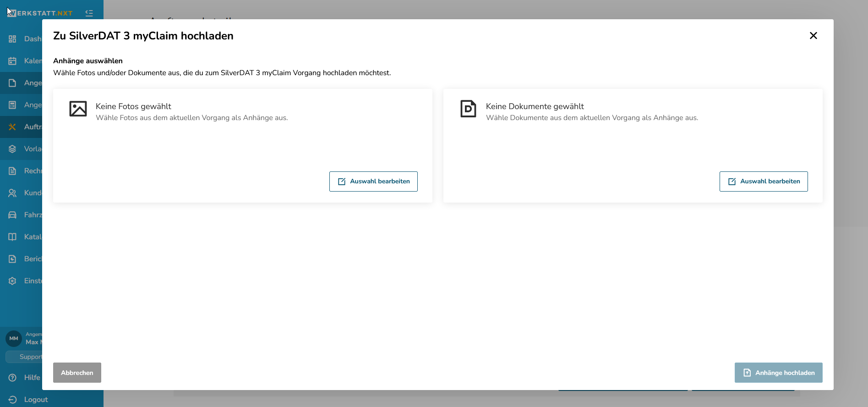Click the blank-page file icon in sidebar
This screenshot has width=868, height=407.
point(12,83)
